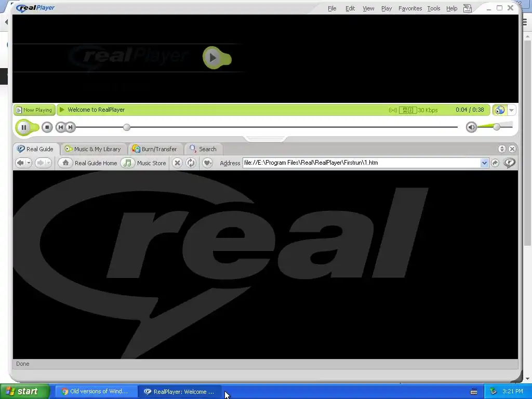This screenshot has width=532, height=399.
Task: Click the Real Guide Home icon
Action: [x=65, y=163]
